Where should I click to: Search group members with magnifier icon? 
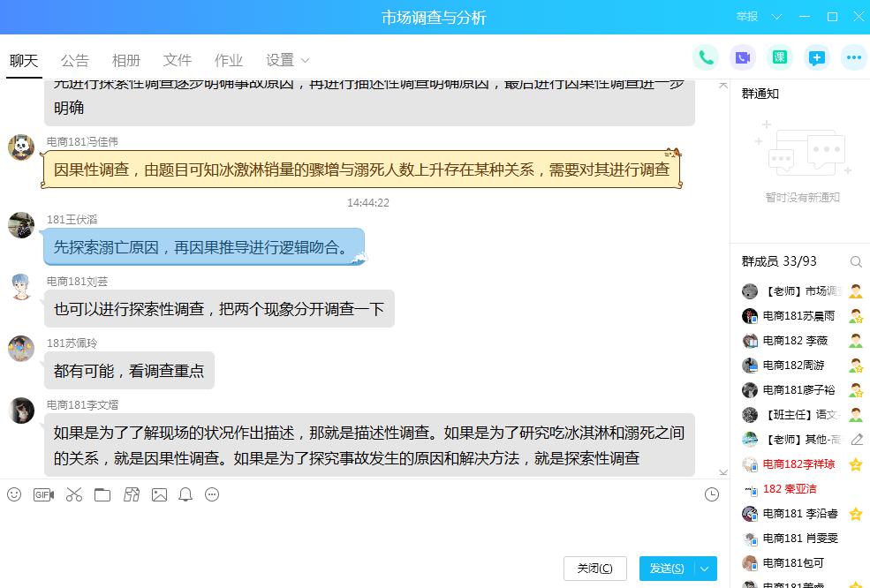click(855, 261)
